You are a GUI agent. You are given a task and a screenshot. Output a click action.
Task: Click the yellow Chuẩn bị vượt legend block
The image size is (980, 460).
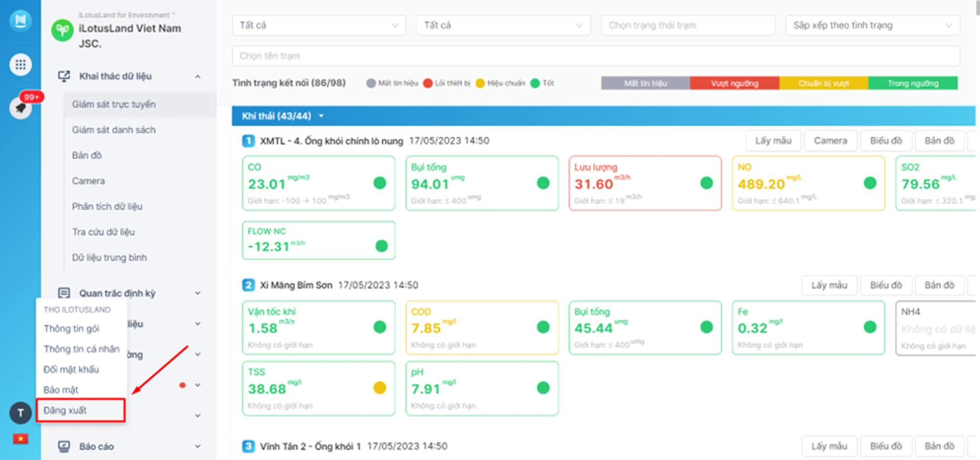[824, 83]
